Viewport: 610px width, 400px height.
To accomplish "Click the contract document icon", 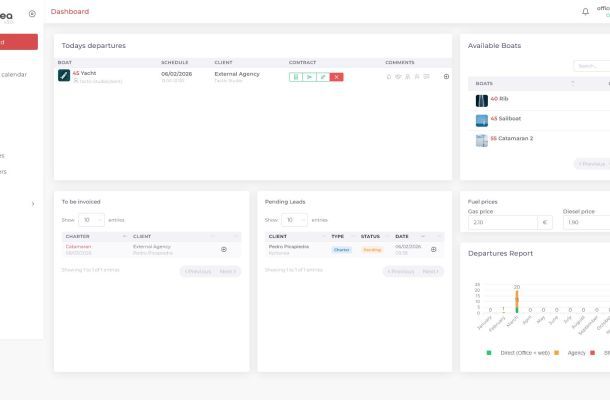I will (296, 77).
